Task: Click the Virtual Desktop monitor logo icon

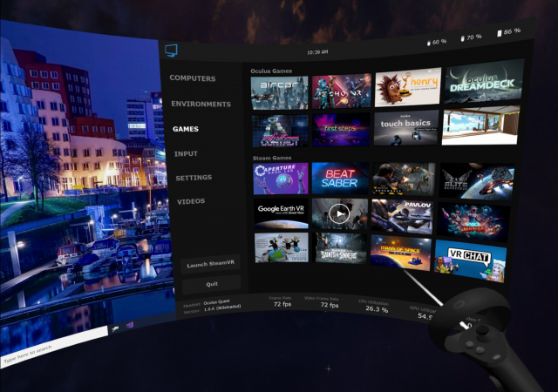Action: click(171, 51)
